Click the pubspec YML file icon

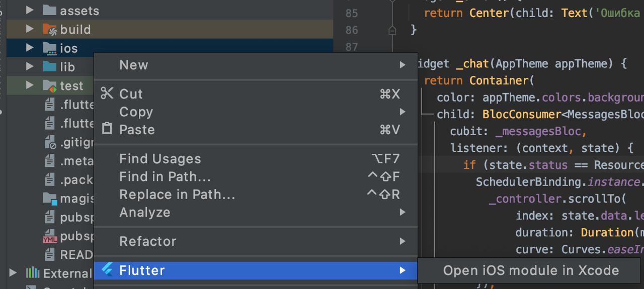click(x=50, y=237)
